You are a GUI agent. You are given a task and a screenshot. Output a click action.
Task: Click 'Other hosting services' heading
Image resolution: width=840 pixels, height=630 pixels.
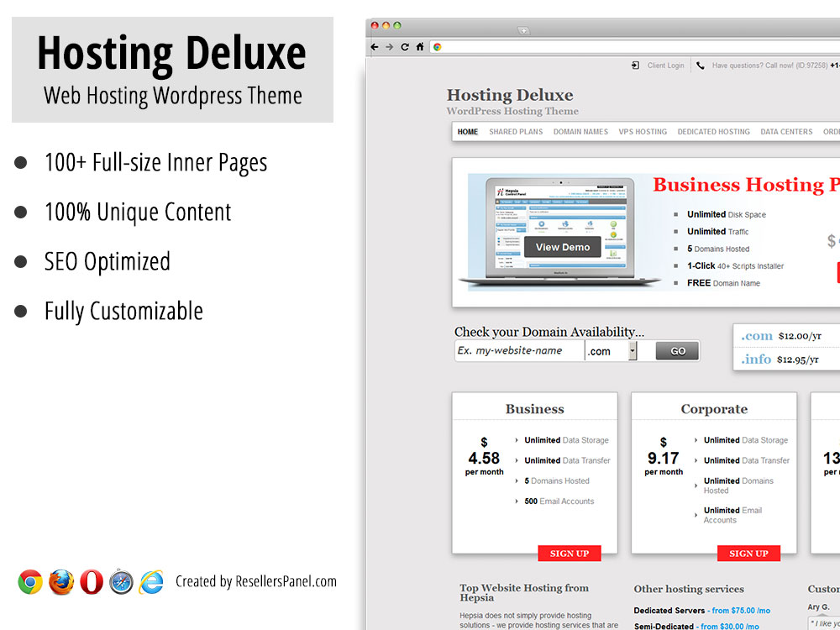pyautogui.click(x=689, y=590)
